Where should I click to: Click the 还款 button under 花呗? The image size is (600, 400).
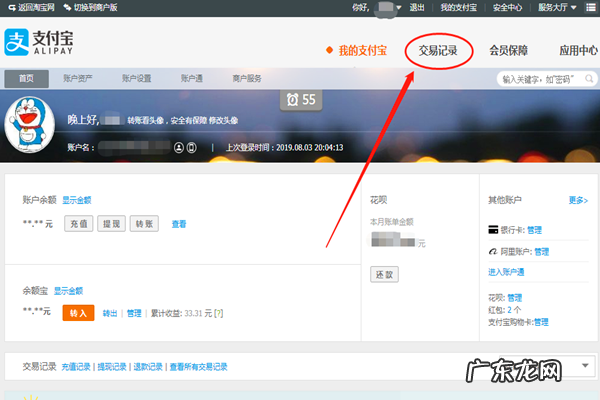[384, 274]
